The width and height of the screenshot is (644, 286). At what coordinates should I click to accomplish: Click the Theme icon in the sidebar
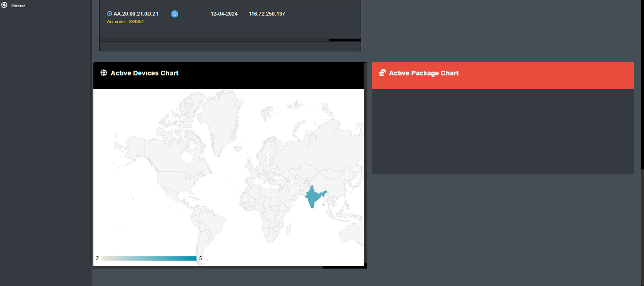pos(4,5)
